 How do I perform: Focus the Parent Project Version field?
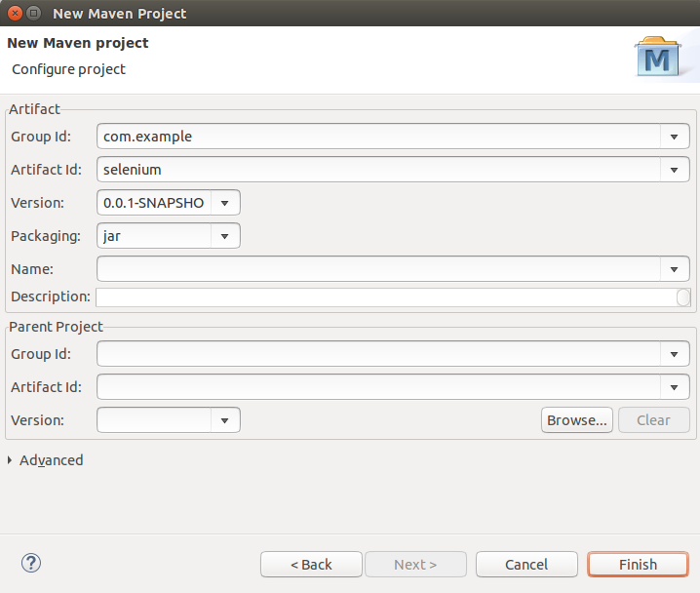tap(154, 420)
